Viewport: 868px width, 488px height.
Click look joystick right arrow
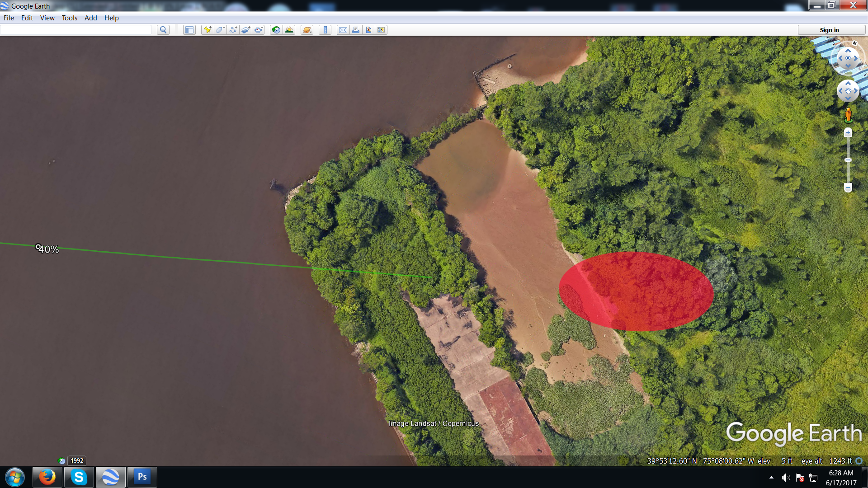click(x=856, y=58)
